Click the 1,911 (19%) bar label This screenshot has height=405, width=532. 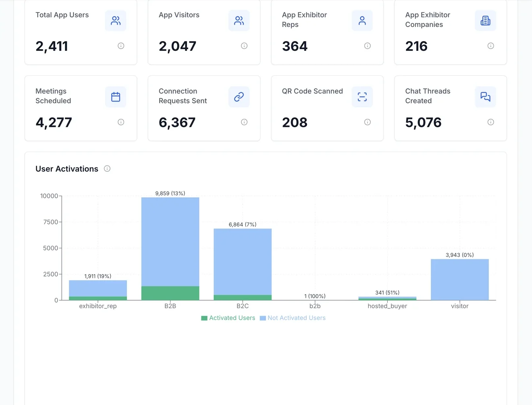98,276
